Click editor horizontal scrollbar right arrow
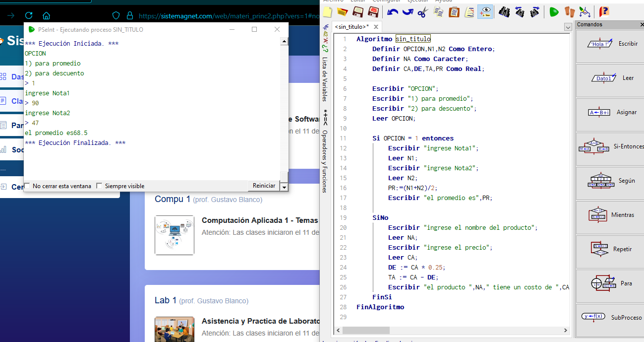The width and height of the screenshot is (644, 342). (x=566, y=330)
